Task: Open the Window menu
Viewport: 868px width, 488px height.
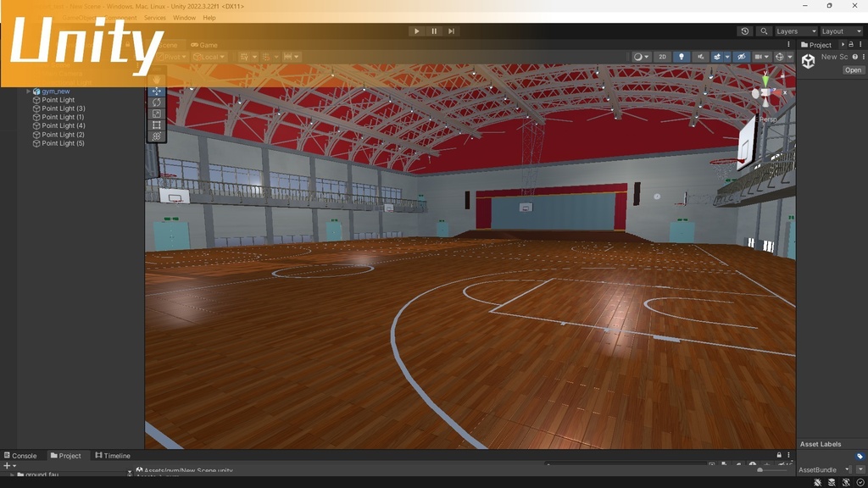Action: (184, 18)
